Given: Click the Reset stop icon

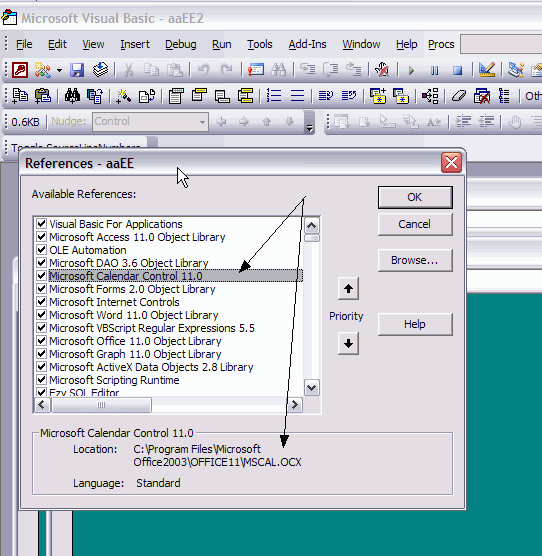Looking at the screenshot, I should tap(458, 70).
